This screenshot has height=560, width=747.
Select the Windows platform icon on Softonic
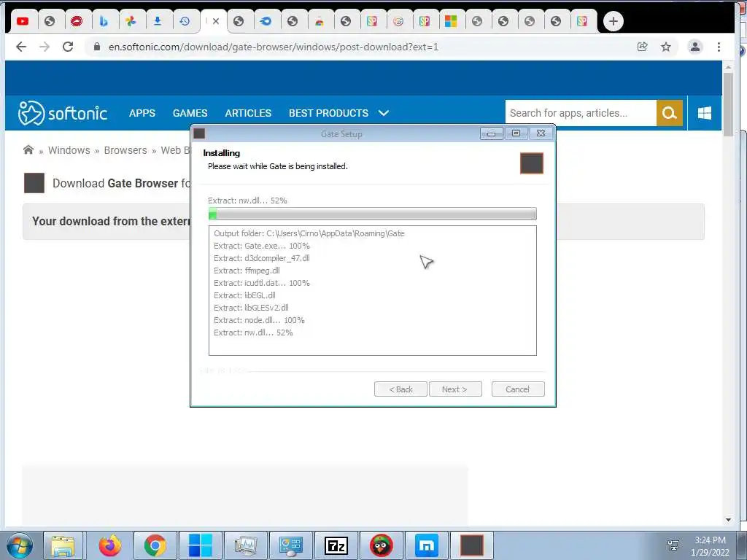(704, 113)
